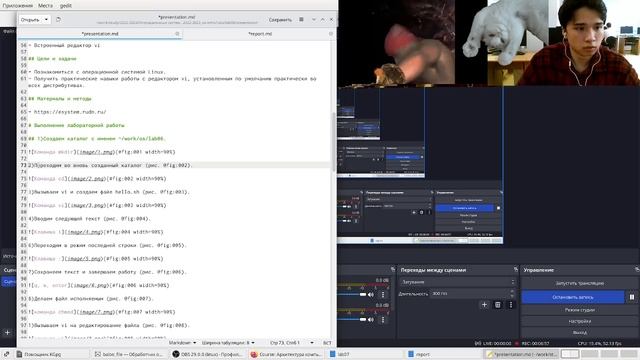Click the selected scene in OBS scenes list

tap(8, 282)
